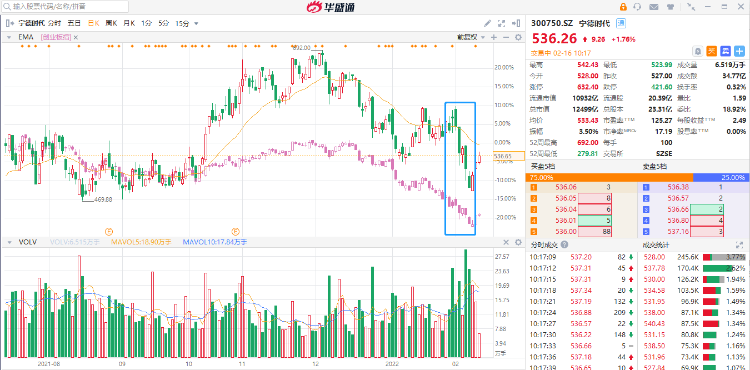Click the 通 badge next to 宁德时代
This screenshot has width=750, height=370.
(621, 22)
